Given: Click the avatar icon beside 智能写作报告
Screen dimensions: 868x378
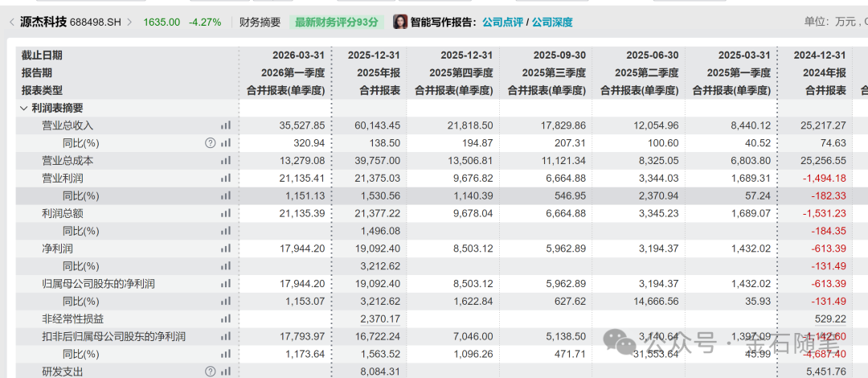Looking at the screenshot, I should tap(400, 23).
